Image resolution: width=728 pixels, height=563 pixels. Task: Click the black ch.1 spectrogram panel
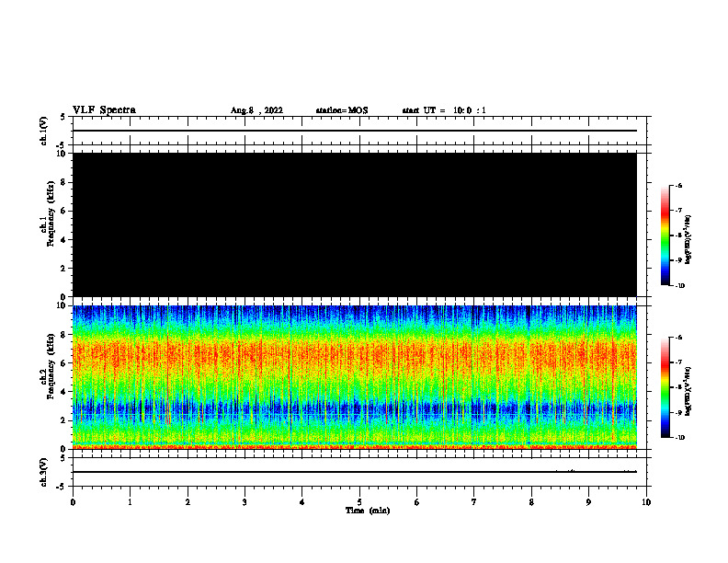(355, 224)
